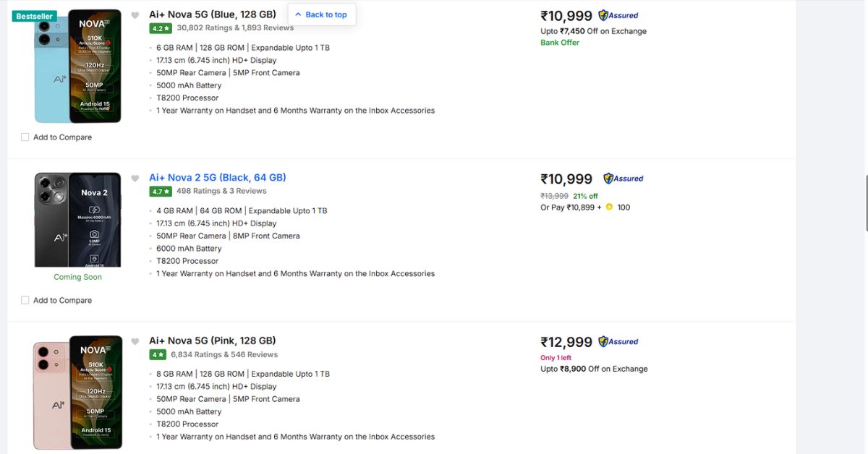Open Ai+ Nova 2 5G (Black, 64 GB) link
This screenshot has width=868, height=454.
tap(218, 178)
